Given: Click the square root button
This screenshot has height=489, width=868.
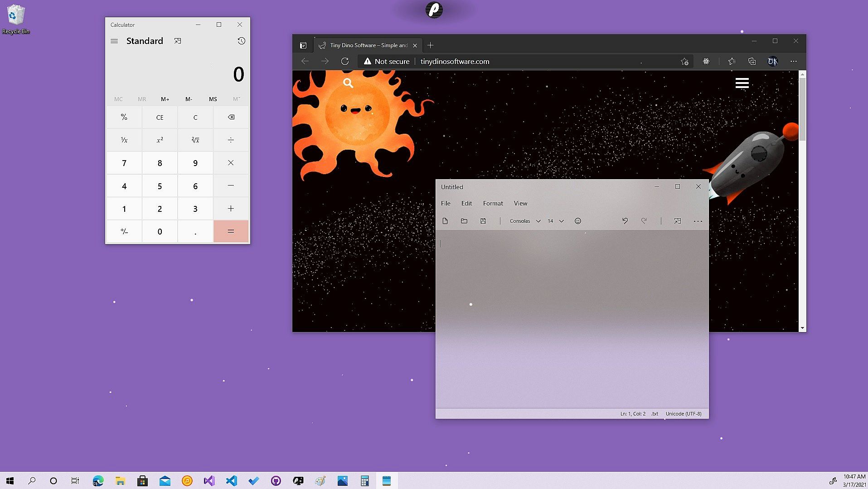Looking at the screenshot, I should click(x=195, y=140).
